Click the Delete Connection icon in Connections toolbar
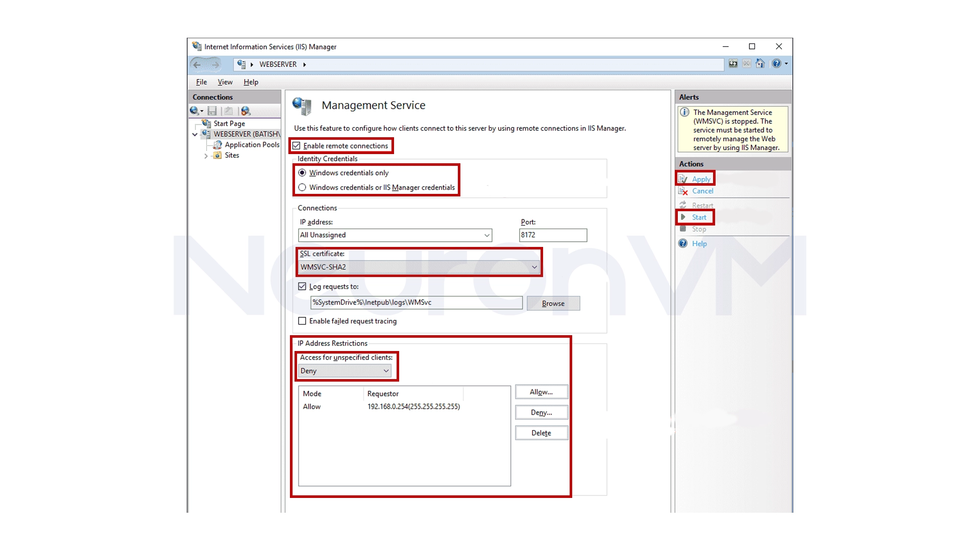This screenshot has height=551, width=980. (246, 111)
